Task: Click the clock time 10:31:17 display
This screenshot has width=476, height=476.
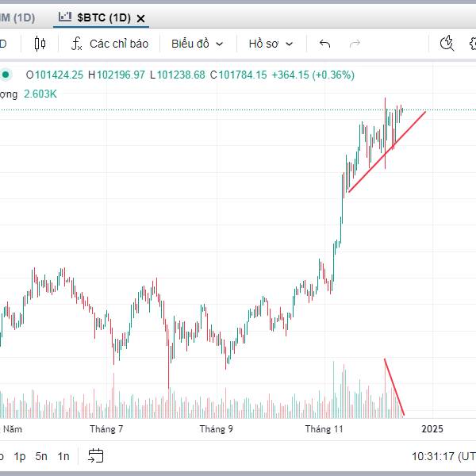Action: (433, 456)
